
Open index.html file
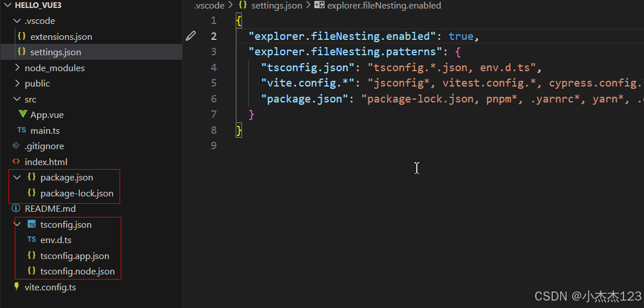46,162
